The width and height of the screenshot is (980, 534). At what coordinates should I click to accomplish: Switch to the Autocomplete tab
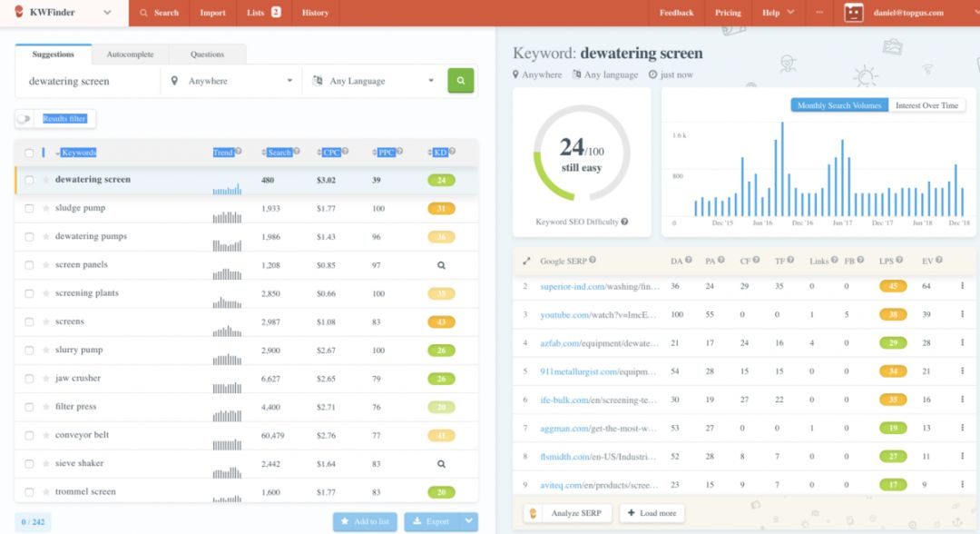[130, 54]
